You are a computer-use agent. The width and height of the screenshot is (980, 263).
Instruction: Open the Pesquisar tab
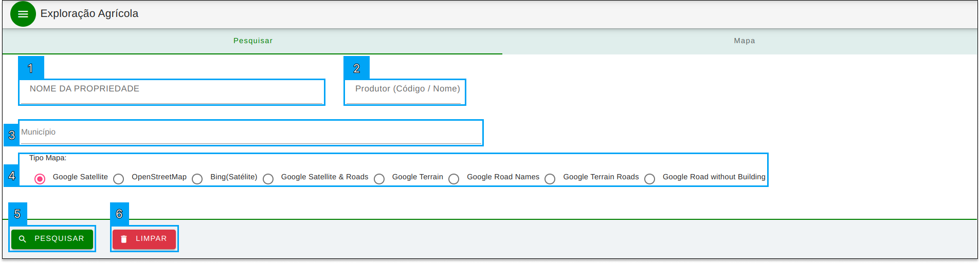252,41
